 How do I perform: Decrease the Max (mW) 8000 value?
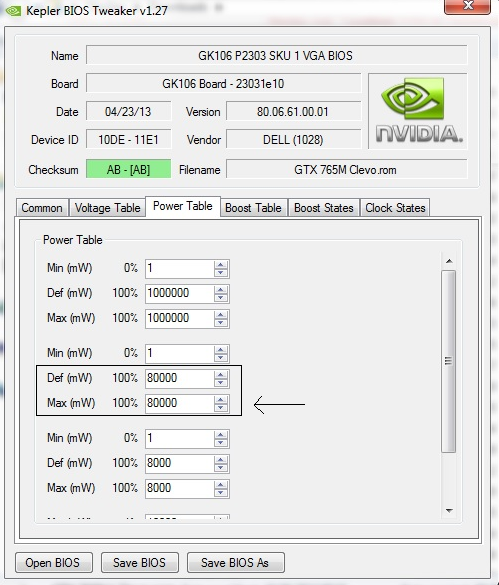[x=221, y=493]
